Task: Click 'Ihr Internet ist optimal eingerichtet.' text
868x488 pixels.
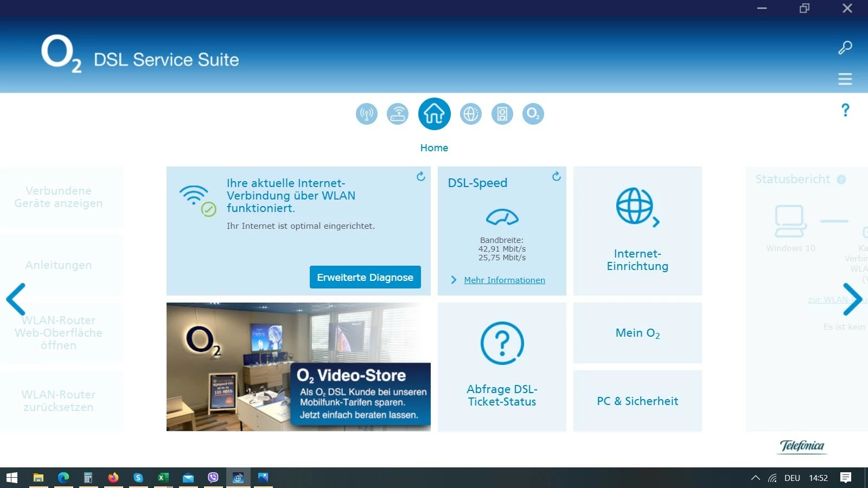Action: point(301,226)
